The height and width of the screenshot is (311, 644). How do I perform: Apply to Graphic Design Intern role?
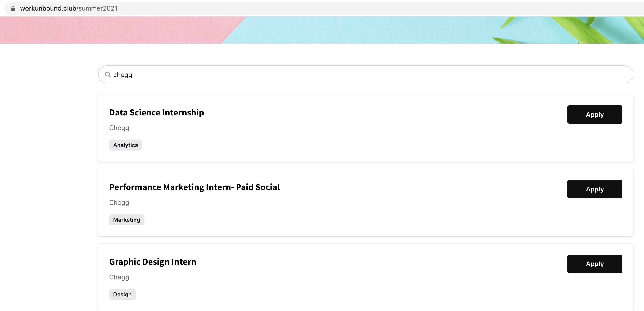595,264
